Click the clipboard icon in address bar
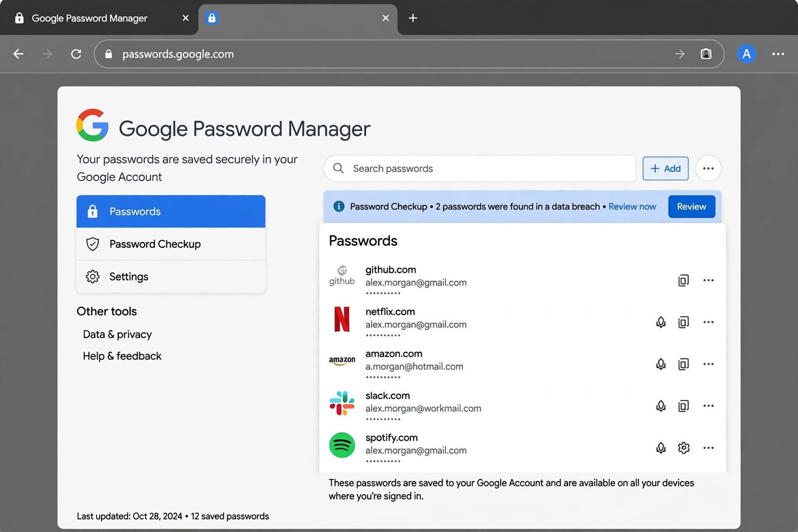Image resolution: width=798 pixels, height=532 pixels. pos(706,54)
